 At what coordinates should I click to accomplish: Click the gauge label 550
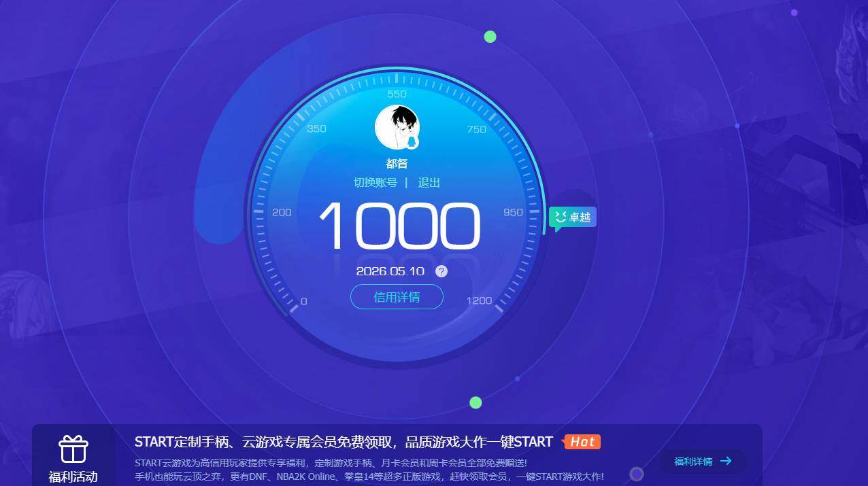(397, 94)
